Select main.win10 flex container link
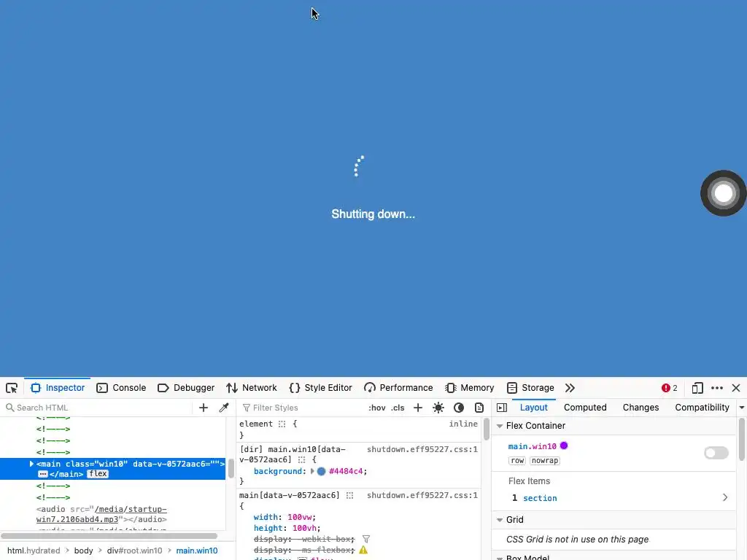The height and width of the screenshot is (560, 747). [x=532, y=446]
